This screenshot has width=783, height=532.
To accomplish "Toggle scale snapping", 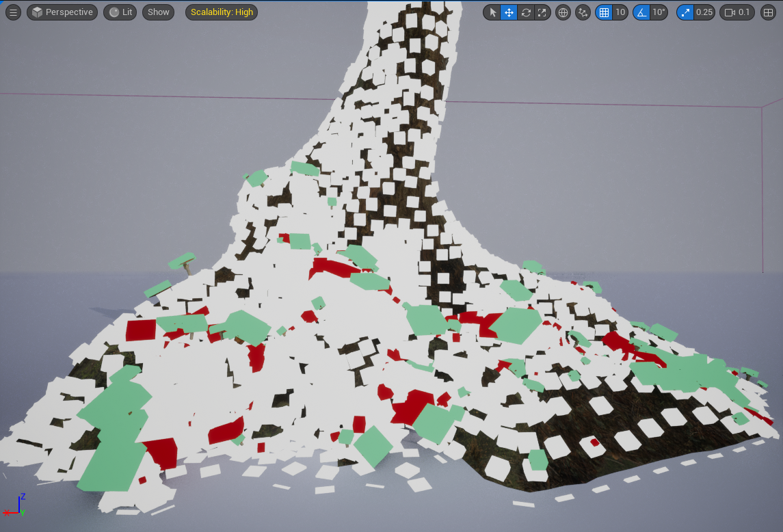I will (x=685, y=12).
